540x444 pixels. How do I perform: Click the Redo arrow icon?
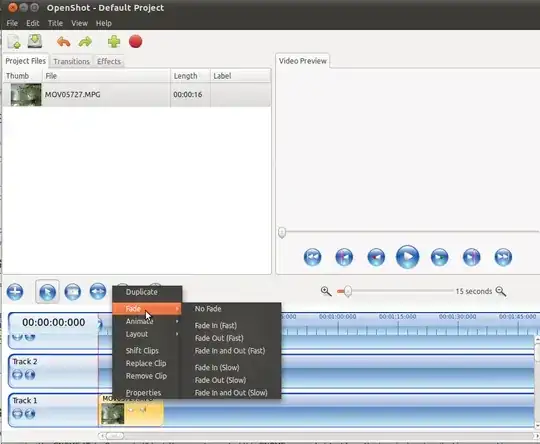[85, 42]
